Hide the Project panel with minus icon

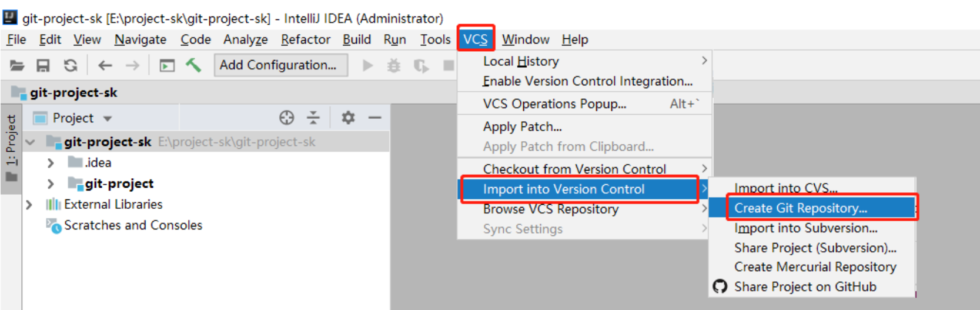(x=375, y=118)
